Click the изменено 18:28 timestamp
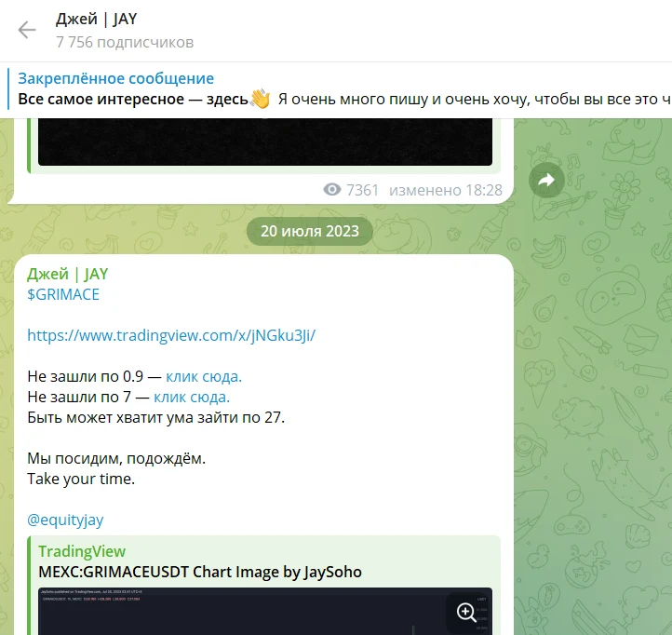The image size is (672, 635). coord(445,190)
